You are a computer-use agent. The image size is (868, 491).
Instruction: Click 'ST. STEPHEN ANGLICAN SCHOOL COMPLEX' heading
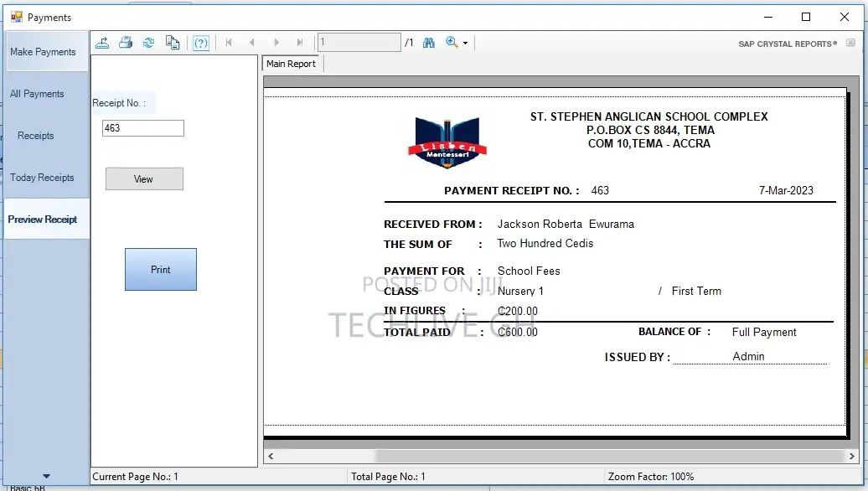648,116
